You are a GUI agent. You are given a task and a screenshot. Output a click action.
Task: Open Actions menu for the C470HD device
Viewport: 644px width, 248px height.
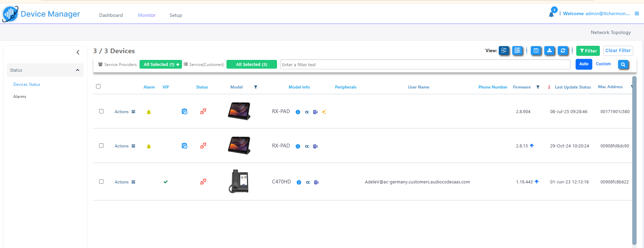point(125,182)
